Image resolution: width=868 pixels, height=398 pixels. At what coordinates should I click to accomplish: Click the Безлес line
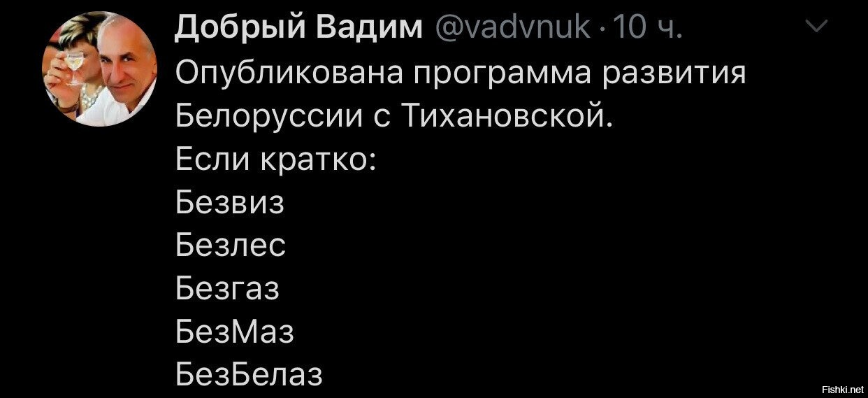coord(230,245)
